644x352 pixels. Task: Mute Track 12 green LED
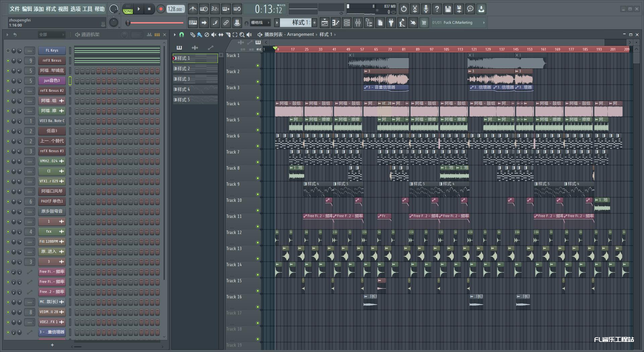(258, 242)
